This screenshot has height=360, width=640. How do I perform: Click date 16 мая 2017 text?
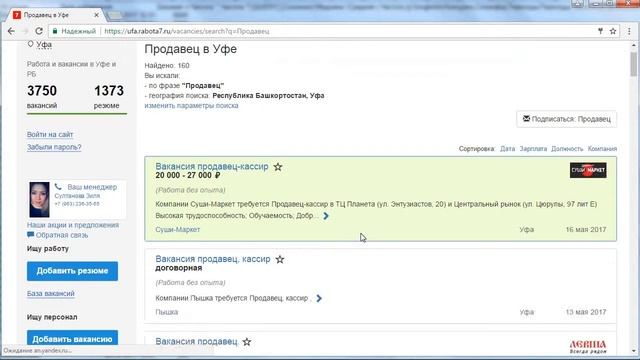[x=586, y=229]
